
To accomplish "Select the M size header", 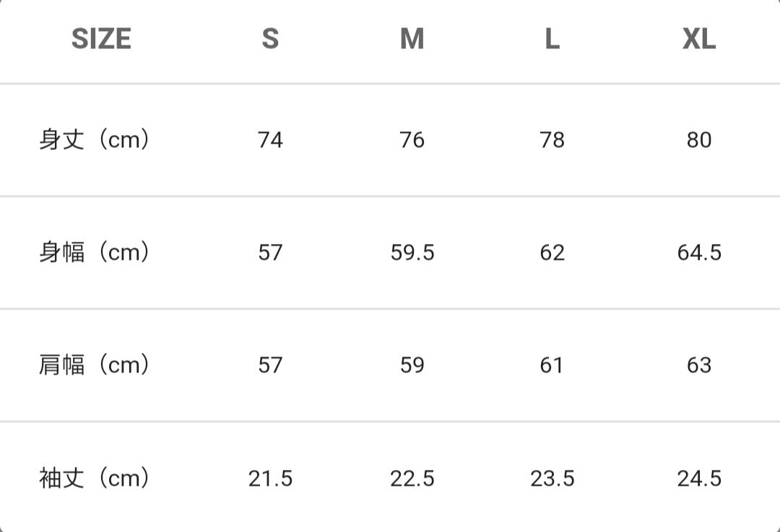I will [x=412, y=39].
